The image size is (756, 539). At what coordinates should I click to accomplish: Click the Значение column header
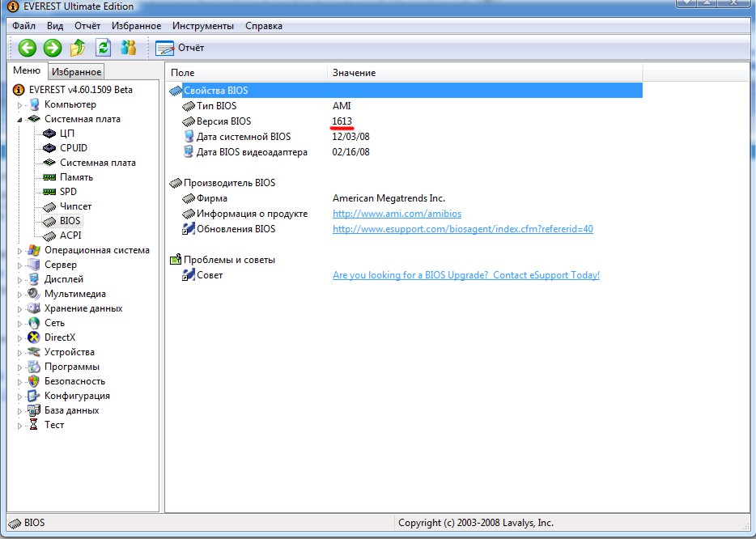[x=354, y=73]
